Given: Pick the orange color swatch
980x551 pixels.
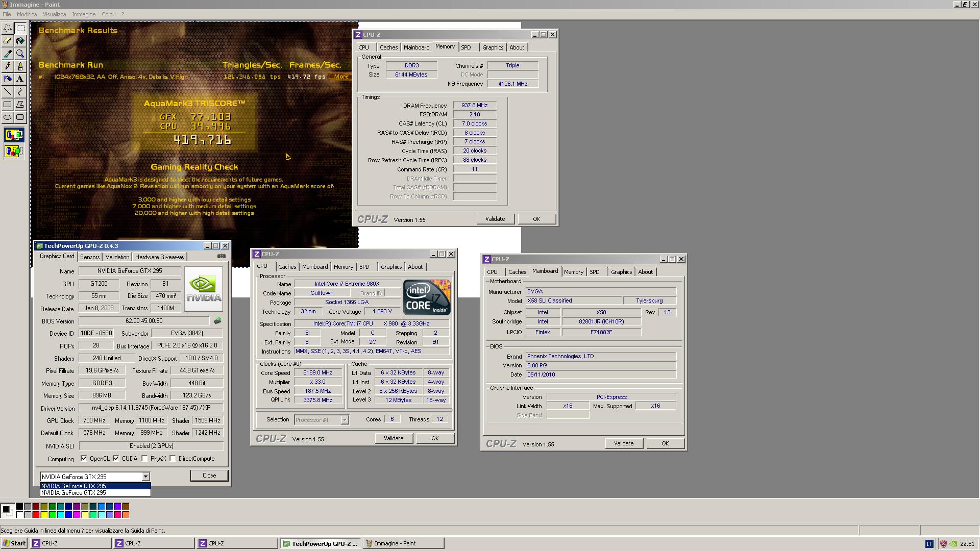Looking at the screenshot, I should [x=126, y=515].
